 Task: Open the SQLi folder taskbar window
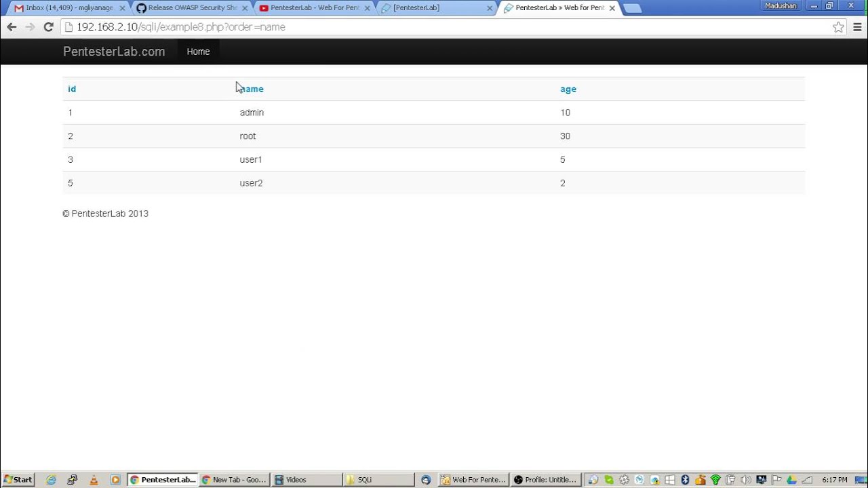pyautogui.click(x=378, y=480)
